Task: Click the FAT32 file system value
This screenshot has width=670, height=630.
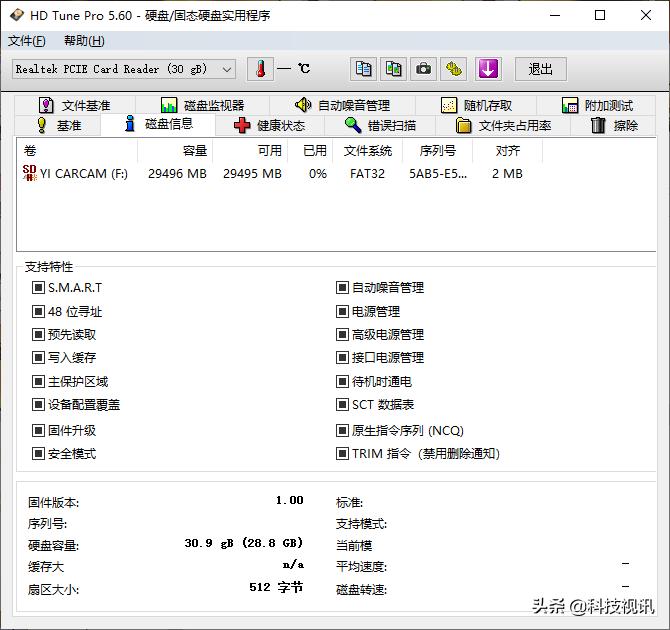Action: (x=367, y=174)
